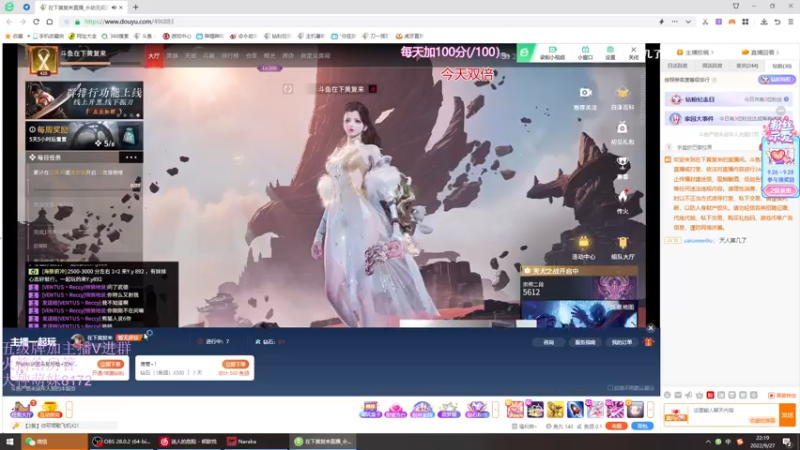Open the browser hamburger menu

pyautogui.click(x=790, y=22)
